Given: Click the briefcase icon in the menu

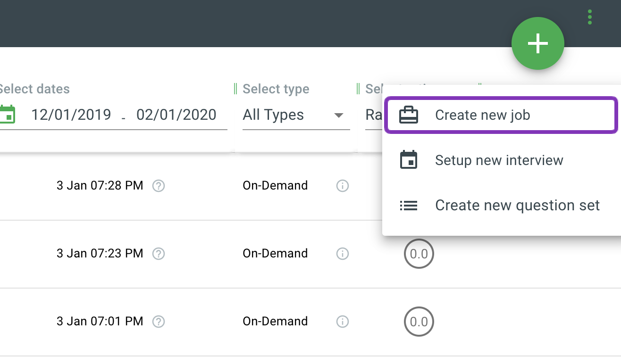Looking at the screenshot, I should click(408, 115).
